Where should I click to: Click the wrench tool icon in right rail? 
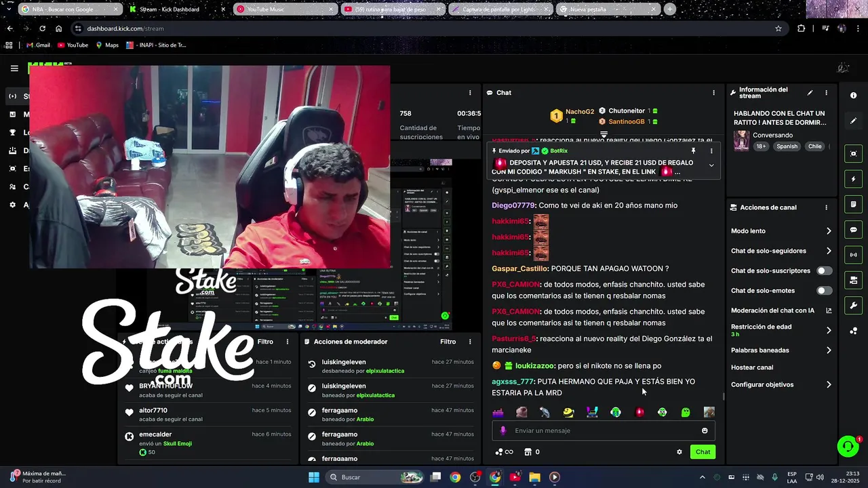click(853, 306)
